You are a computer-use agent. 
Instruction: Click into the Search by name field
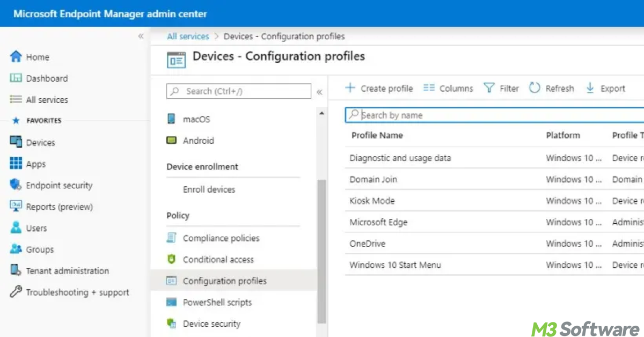click(x=494, y=115)
